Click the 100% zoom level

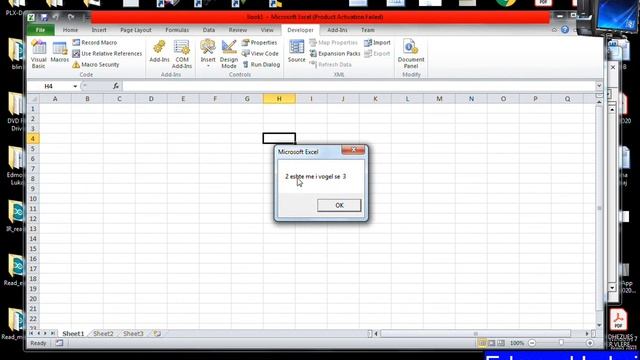pos(517,343)
